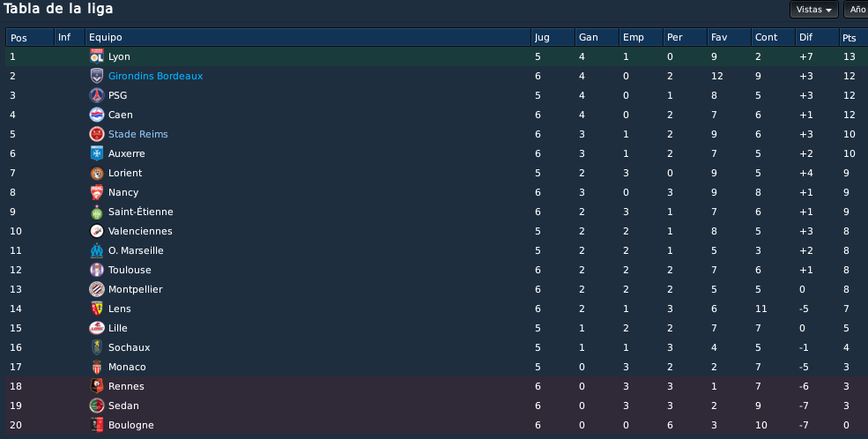This screenshot has height=439, width=868.
Task: Select the Valenciennes team row
Action: click(x=437, y=231)
